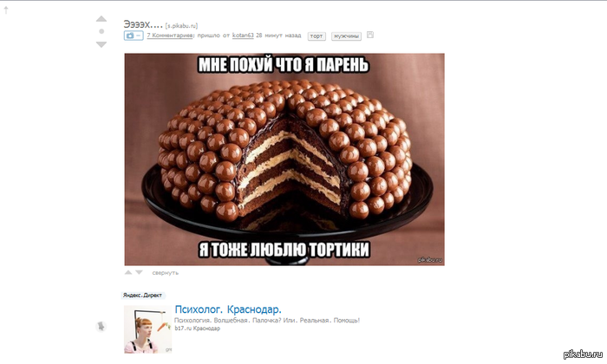The height and width of the screenshot is (364, 607).
Task: Open the 7 Комментариев link
Action: (170, 36)
